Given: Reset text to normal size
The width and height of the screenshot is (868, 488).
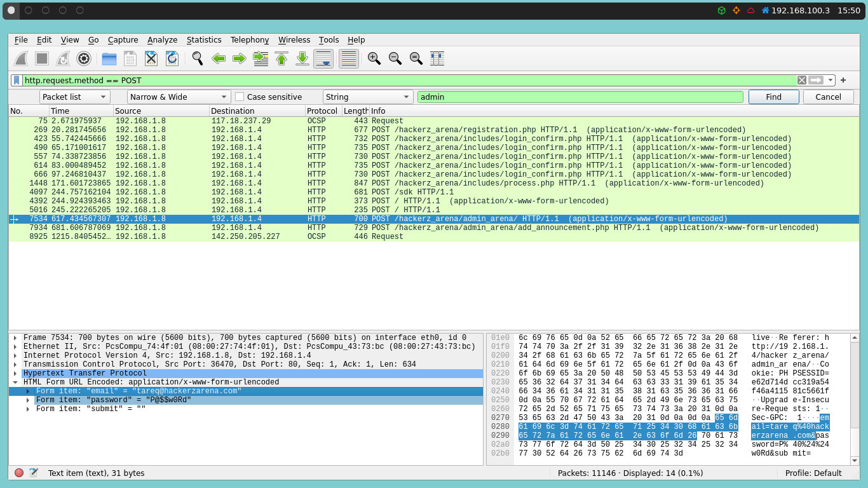Looking at the screenshot, I should [416, 58].
